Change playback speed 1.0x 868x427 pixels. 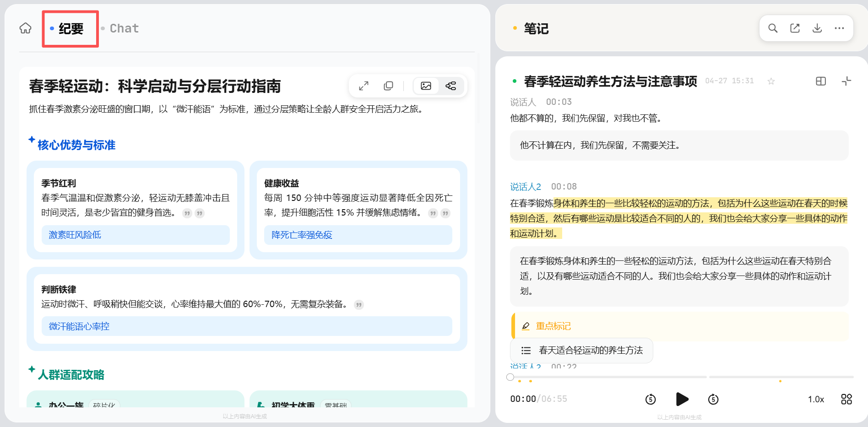pyautogui.click(x=816, y=399)
